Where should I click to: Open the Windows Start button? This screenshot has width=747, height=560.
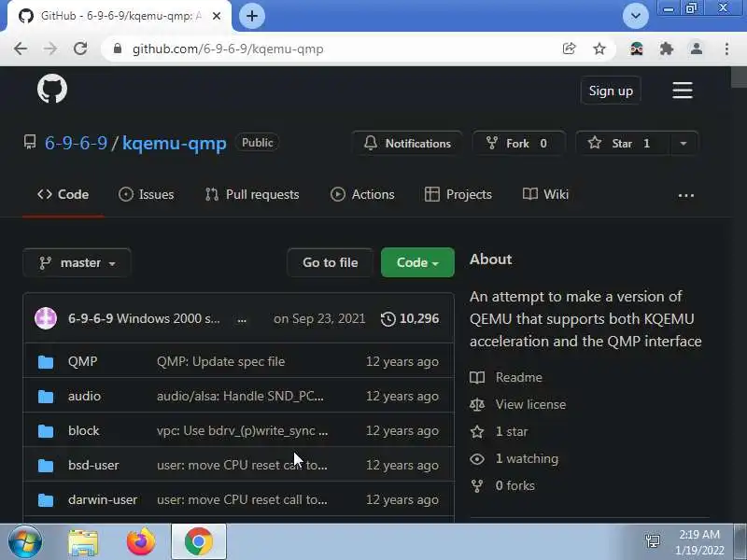point(24,542)
